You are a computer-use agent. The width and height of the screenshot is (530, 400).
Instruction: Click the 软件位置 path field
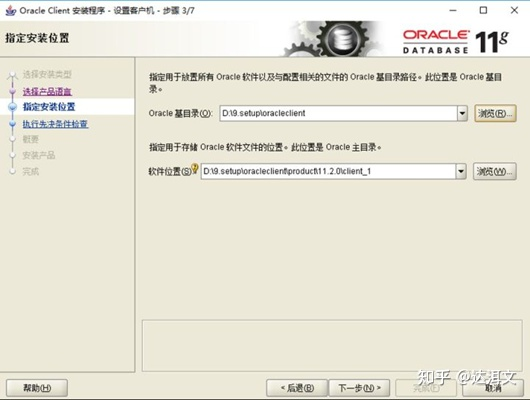point(328,171)
